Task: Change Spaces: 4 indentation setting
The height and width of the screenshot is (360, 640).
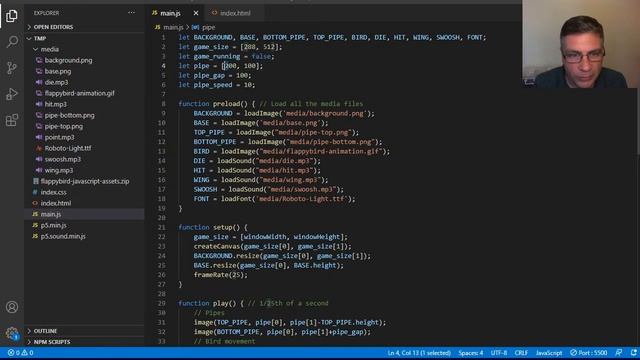Action: (471, 353)
